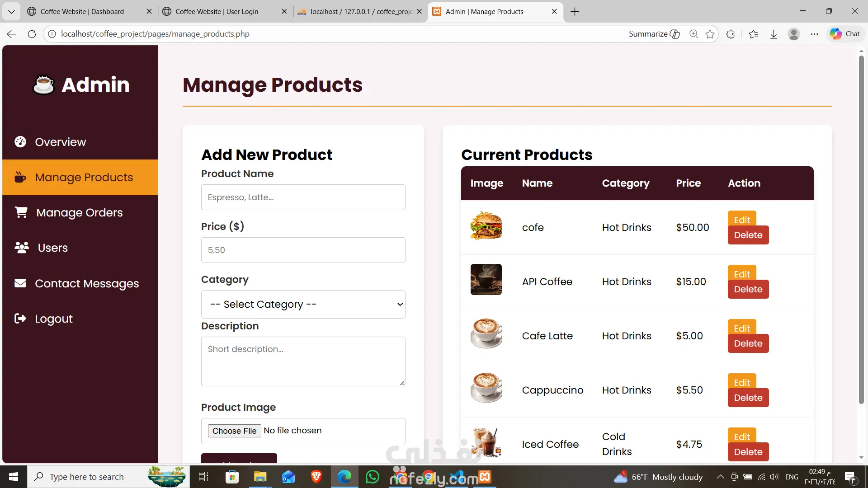The width and height of the screenshot is (868, 488).
Task: Open the tab search chevron dropdown
Action: (x=11, y=11)
